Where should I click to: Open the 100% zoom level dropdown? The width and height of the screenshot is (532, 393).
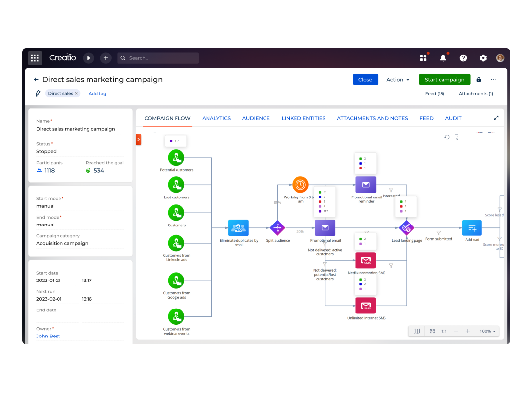pyautogui.click(x=486, y=331)
